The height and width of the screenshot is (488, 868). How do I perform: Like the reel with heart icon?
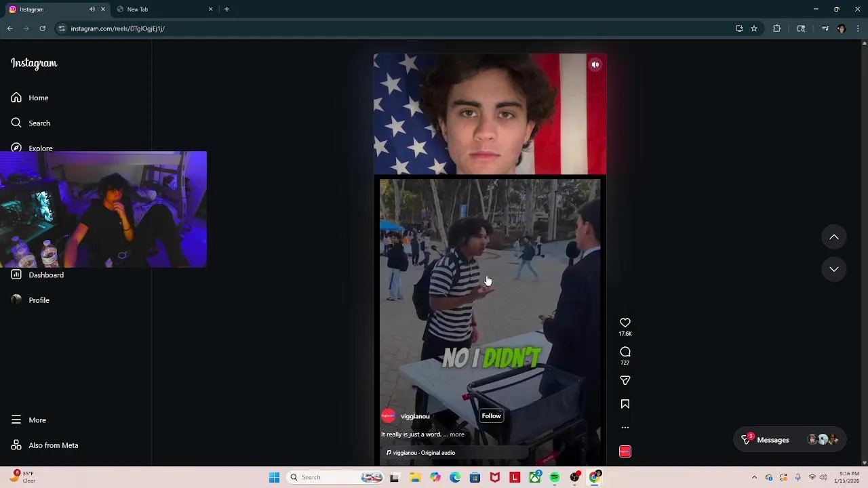625,323
